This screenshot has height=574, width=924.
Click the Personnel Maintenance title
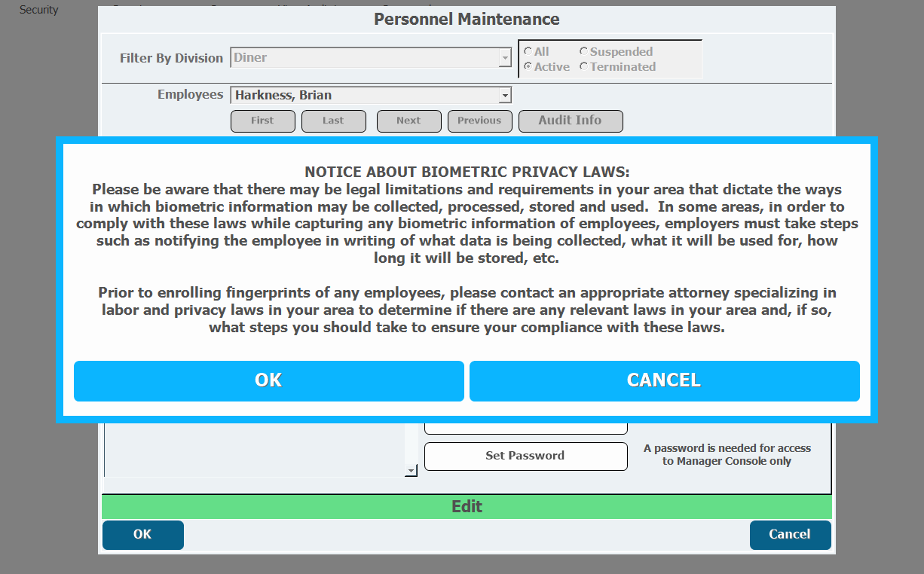click(x=467, y=20)
